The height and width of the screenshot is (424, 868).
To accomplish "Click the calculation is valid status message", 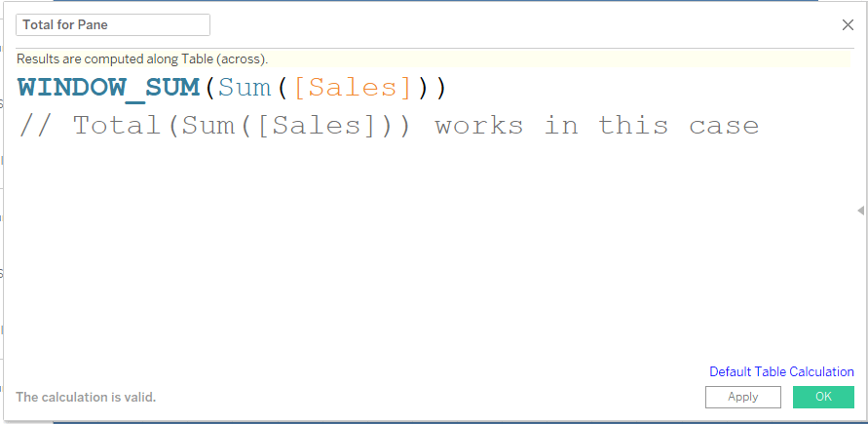I will [x=86, y=397].
